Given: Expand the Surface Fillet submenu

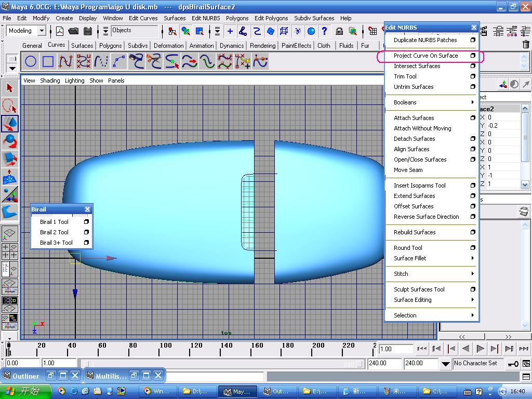Looking at the screenshot, I should pyautogui.click(x=431, y=258).
